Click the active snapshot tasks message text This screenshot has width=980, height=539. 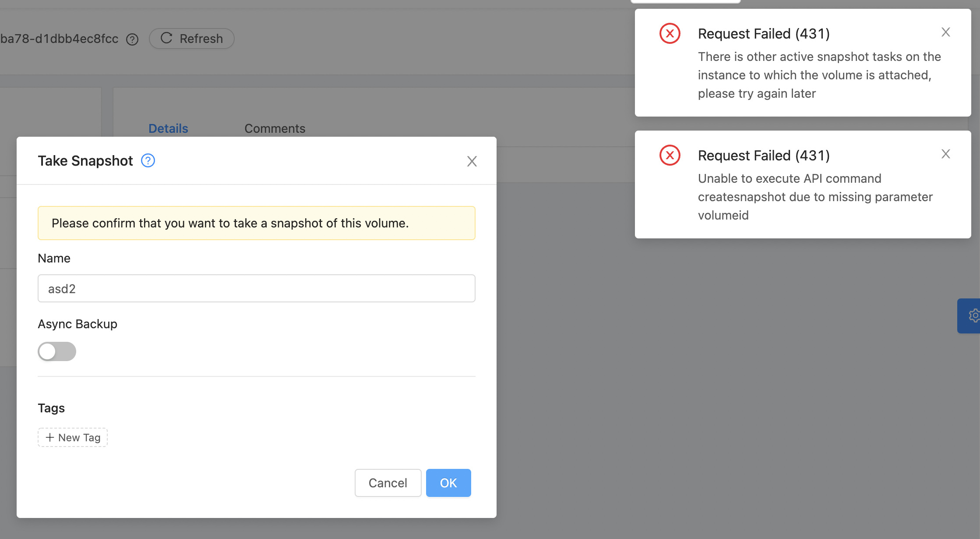tap(819, 75)
